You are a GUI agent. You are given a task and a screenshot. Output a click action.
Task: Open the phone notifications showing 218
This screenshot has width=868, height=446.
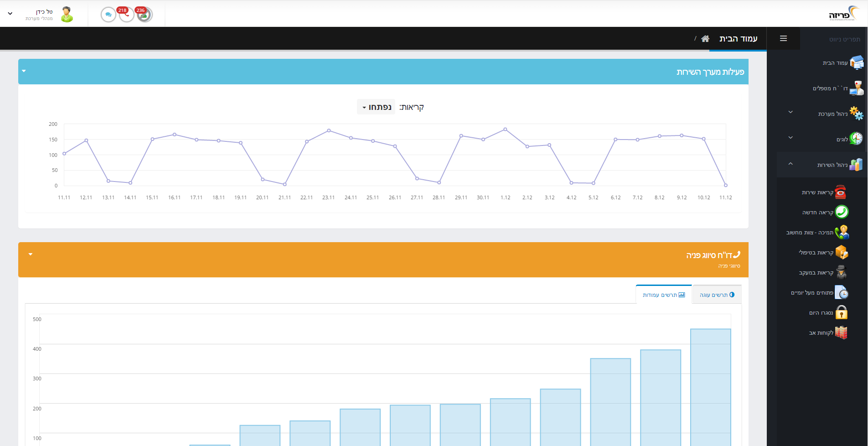[126, 15]
